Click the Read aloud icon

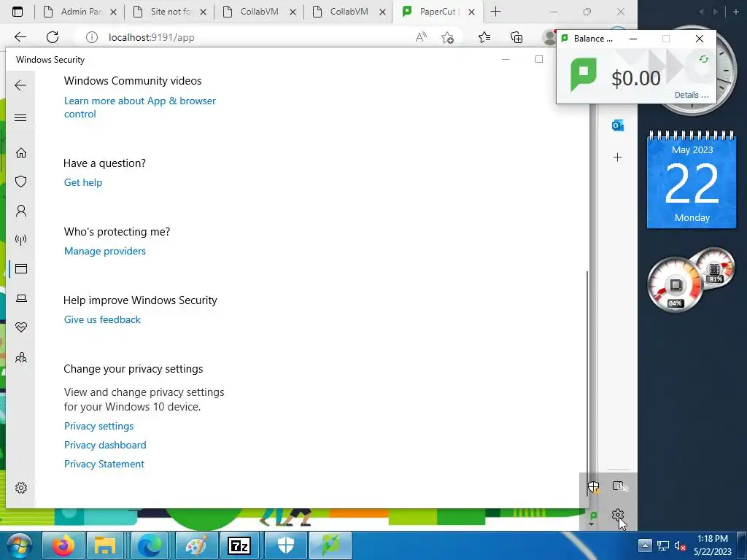[421, 37]
